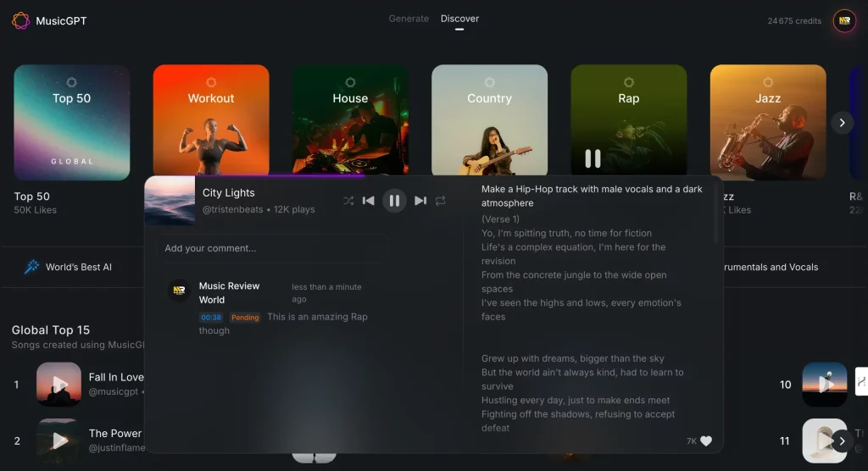Viewport: 868px width, 471px height.
Task: Open the Discover tab
Action: (459, 19)
